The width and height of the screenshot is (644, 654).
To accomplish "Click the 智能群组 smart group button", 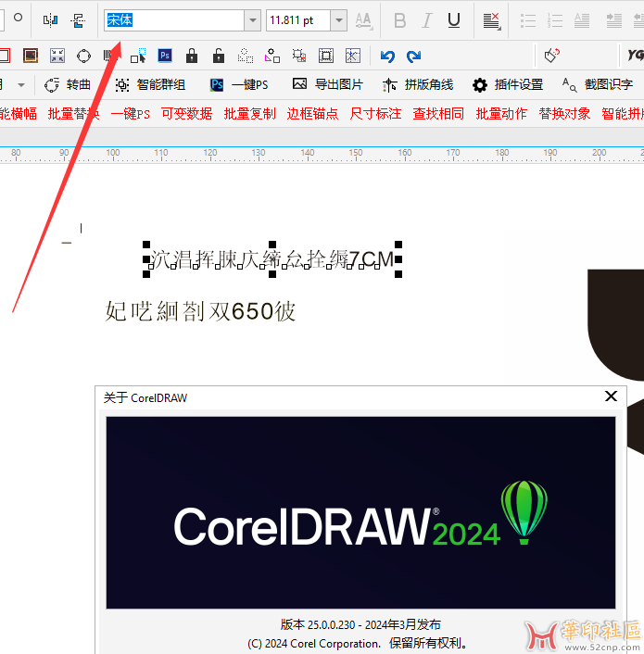I will [150, 85].
